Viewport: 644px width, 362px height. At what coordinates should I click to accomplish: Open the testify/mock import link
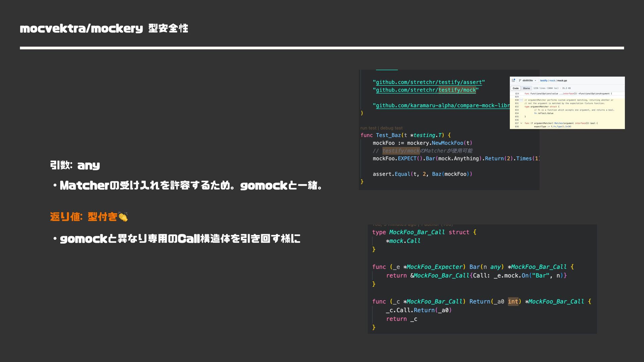[426, 90]
